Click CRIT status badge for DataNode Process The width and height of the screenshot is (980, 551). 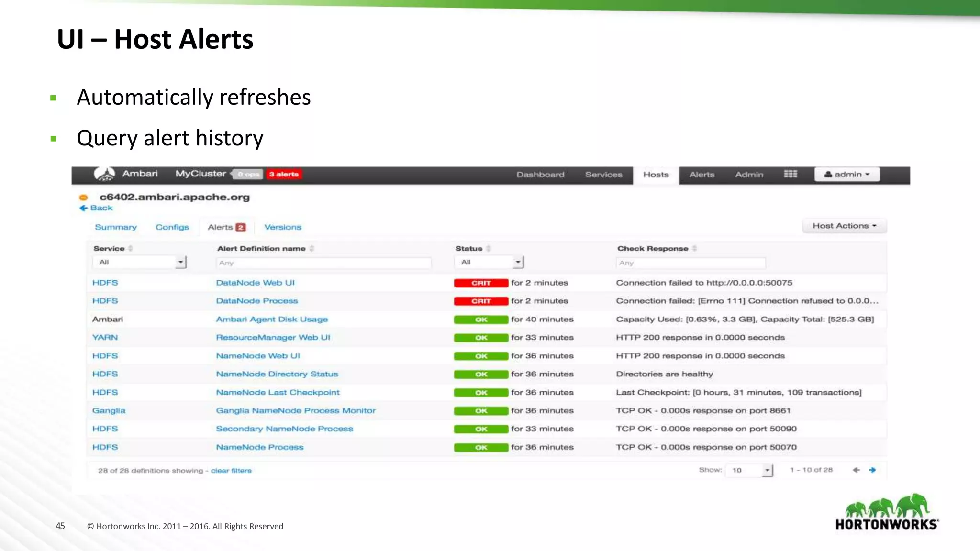pos(481,301)
